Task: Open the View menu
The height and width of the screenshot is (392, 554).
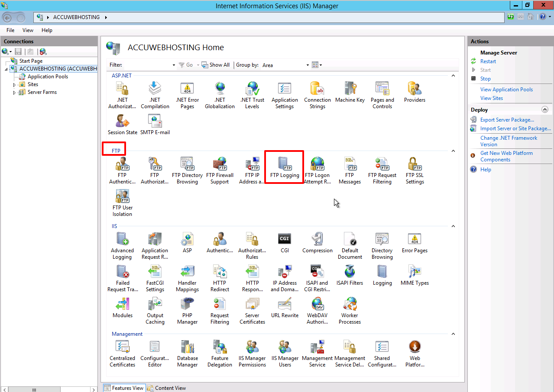Action: 28,30
